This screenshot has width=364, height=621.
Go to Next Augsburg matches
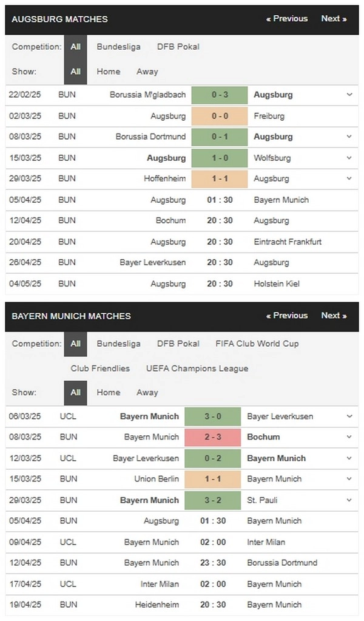334,19
